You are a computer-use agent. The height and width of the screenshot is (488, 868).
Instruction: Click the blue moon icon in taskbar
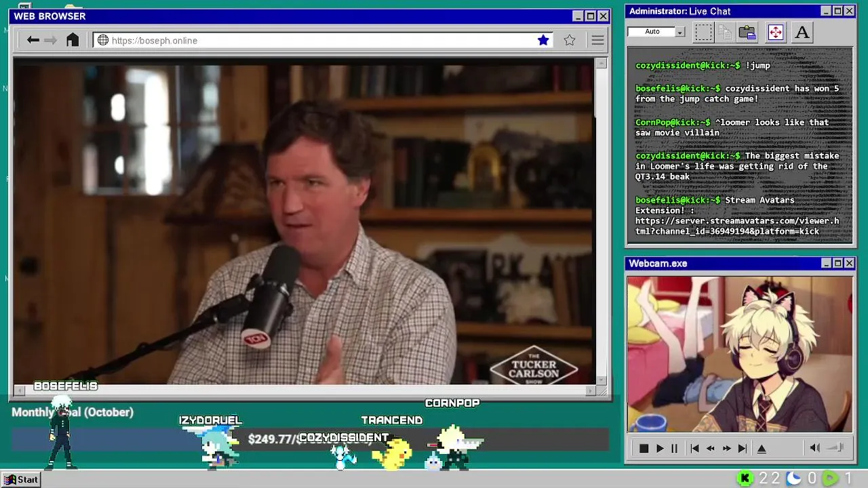coord(793,479)
